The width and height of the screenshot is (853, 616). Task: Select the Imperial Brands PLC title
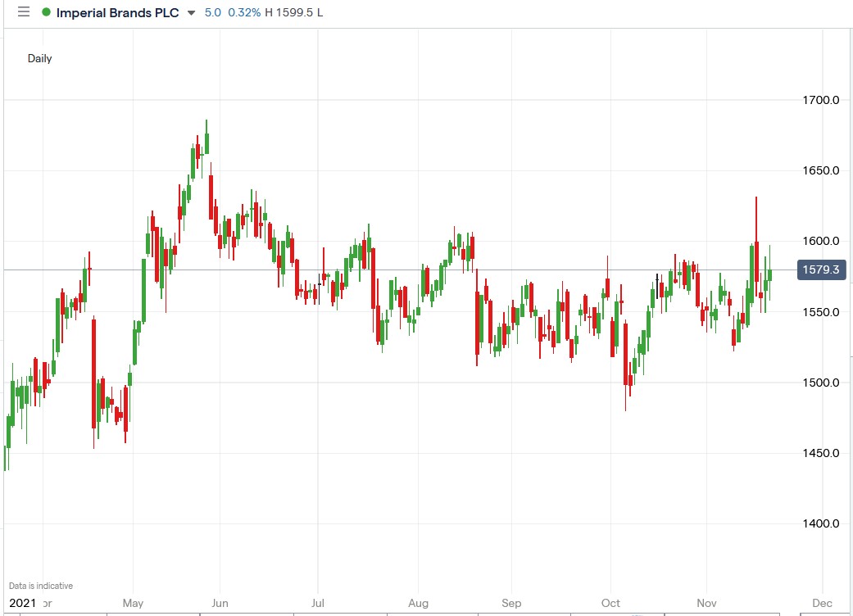point(119,11)
